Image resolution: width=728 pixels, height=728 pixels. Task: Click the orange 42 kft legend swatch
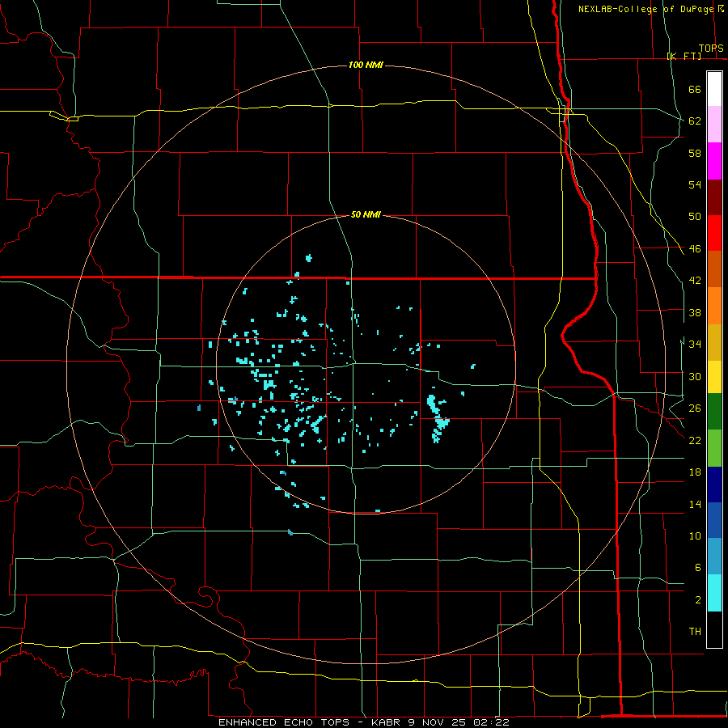(714, 306)
